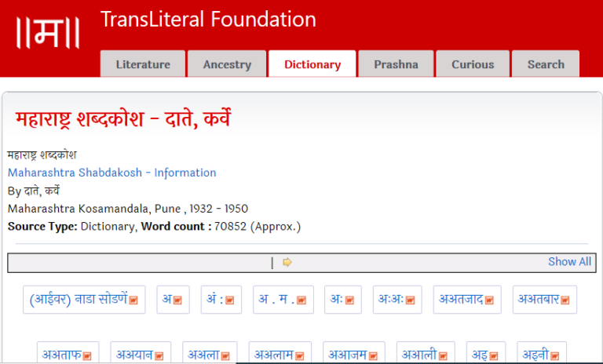Click the TransLiteral Foundation site title
603x364 pixels.
tap(208, 20)
